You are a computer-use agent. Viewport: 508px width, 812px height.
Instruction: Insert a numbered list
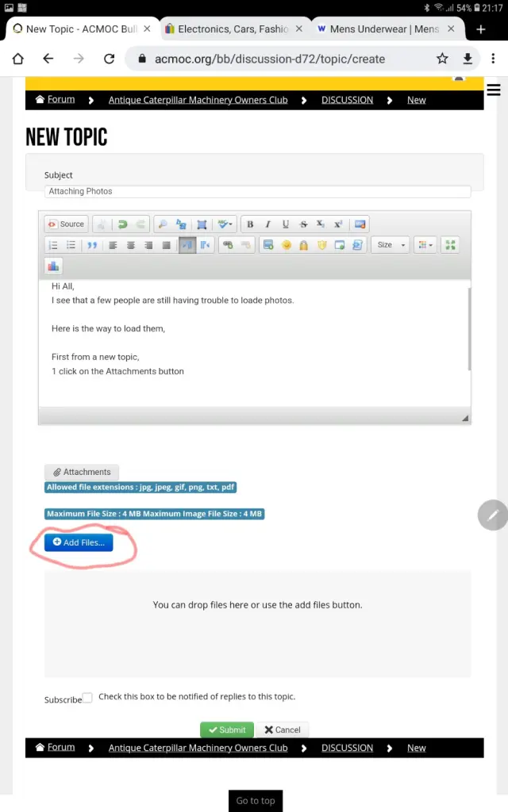click(x=53, y=245)
